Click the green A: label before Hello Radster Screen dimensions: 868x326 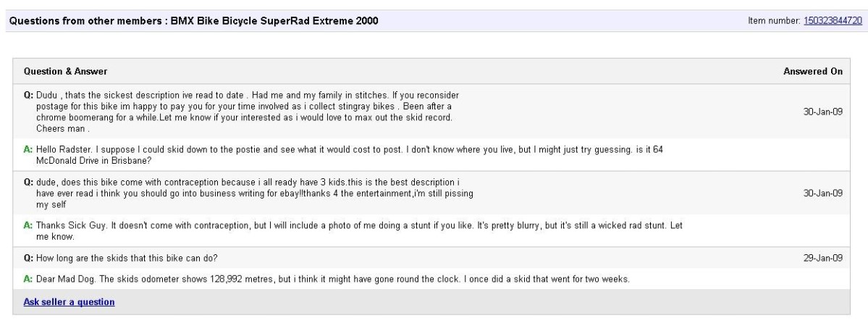28,149
